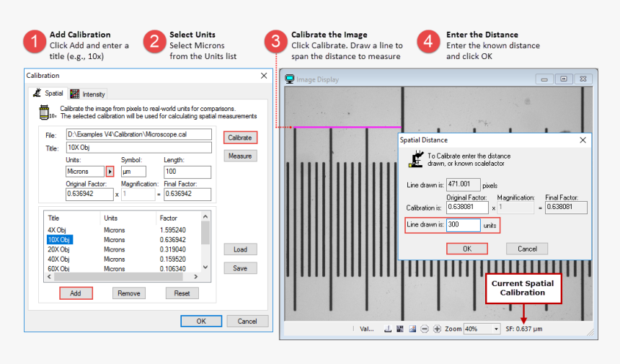Screen dimensions: 620x364
Task: Click the checkered pattern icon in status bar
Action: 399,329
